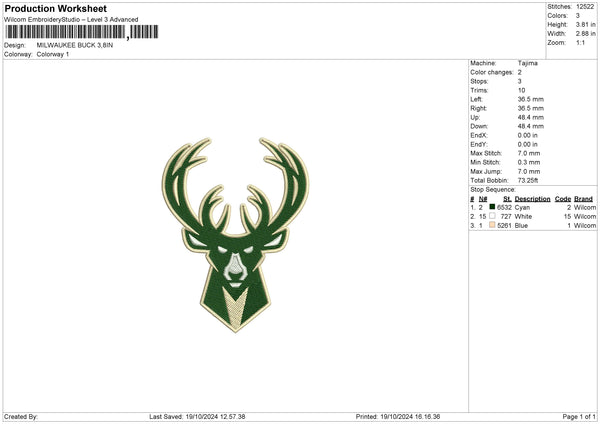Select the 'Colorway 1' value
The height and width of the screenshot is (424, 600).
tap(53, 54)
